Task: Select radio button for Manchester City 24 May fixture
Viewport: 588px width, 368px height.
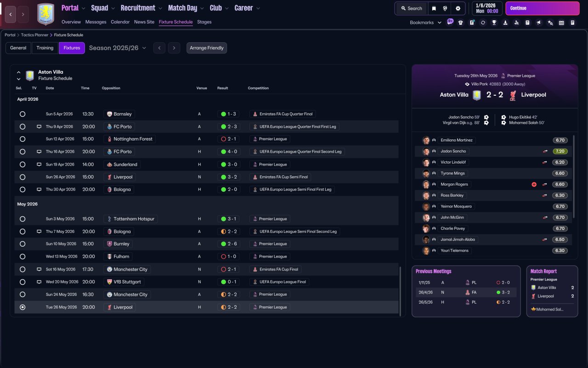Action: click(23, 294)
